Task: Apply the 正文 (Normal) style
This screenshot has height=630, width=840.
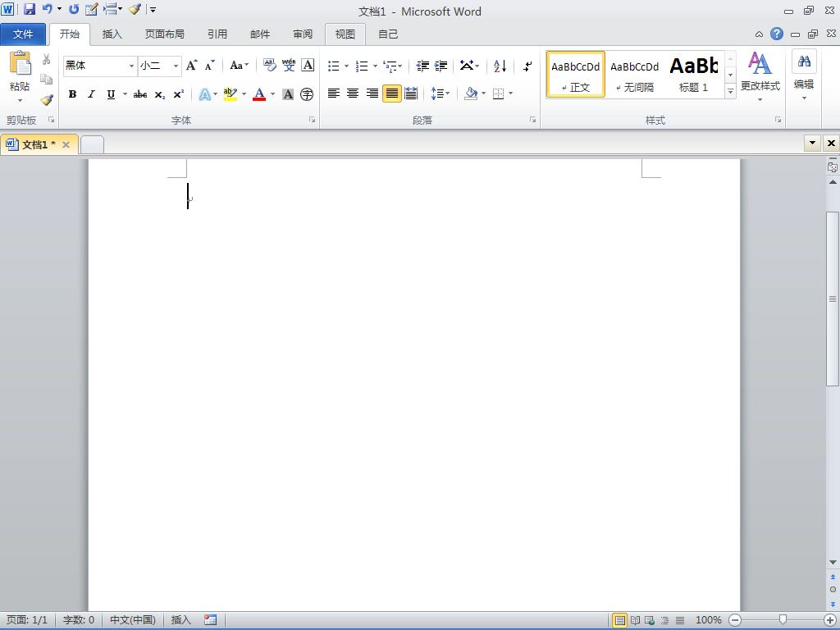Action: (575, 75)
